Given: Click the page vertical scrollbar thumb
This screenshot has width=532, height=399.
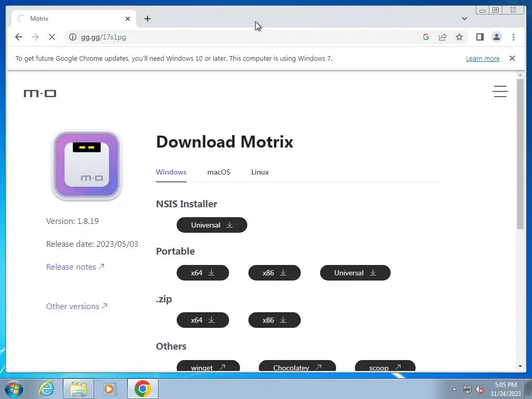Looking at the screenshot, I should point(521,154).
